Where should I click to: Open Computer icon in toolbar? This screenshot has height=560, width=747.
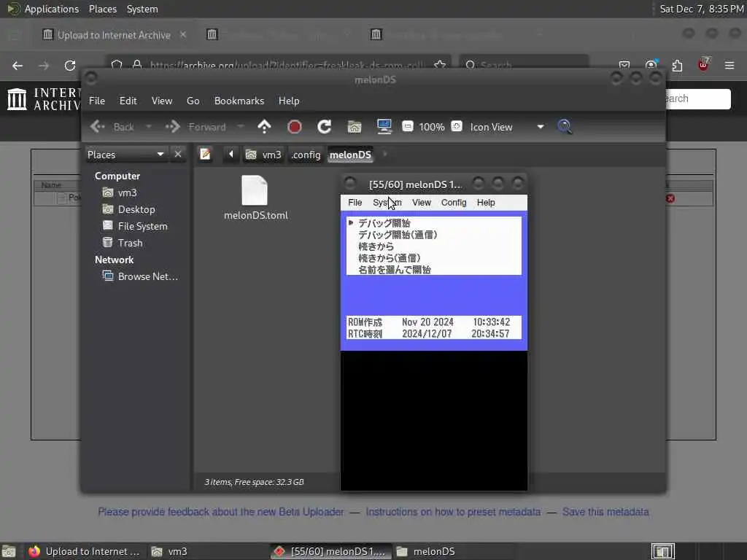(384, 127)
